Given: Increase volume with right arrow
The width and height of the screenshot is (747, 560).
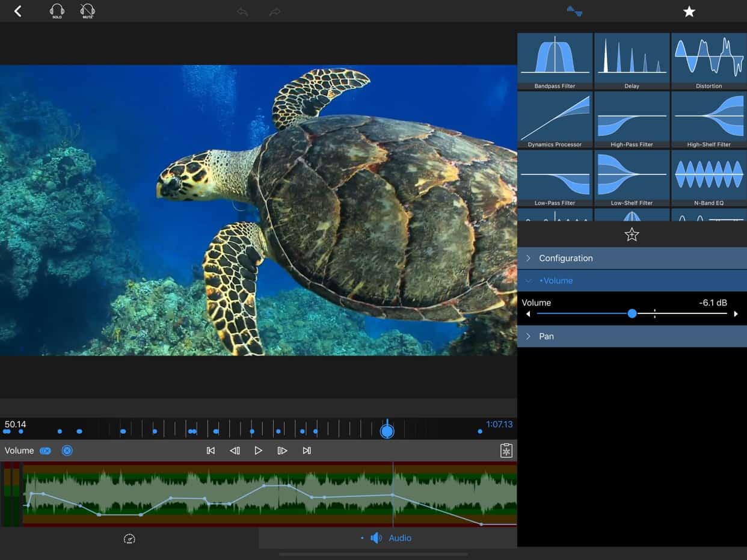Looking at the screenshot, I should (x=736, y=314).
